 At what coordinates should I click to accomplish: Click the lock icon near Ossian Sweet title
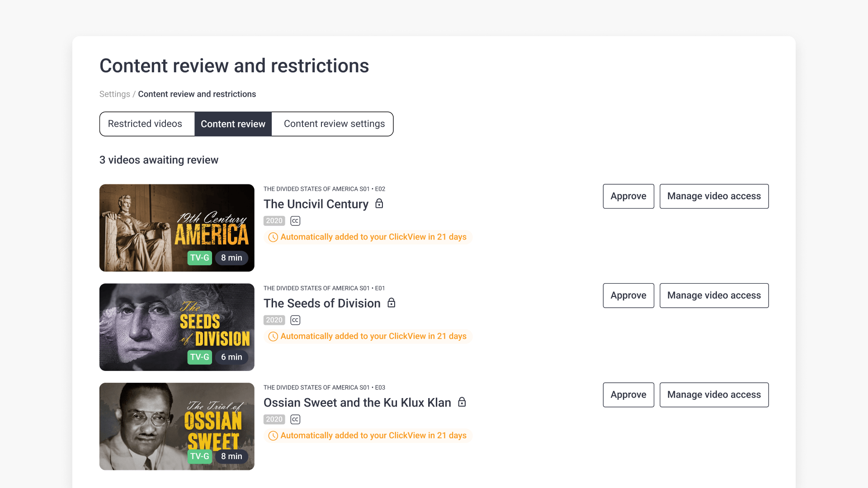pos(462,402)
